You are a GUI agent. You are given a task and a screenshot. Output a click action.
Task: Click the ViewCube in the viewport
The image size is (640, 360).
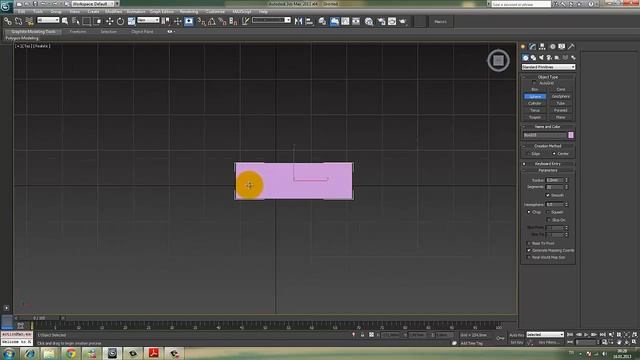(x=498, y=60)
